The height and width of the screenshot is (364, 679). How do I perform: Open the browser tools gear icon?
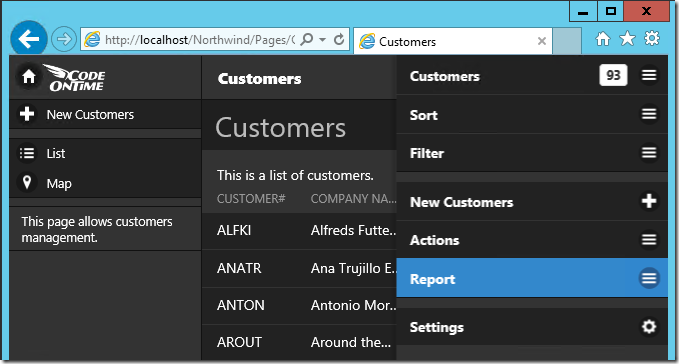(x=652, y=39)
